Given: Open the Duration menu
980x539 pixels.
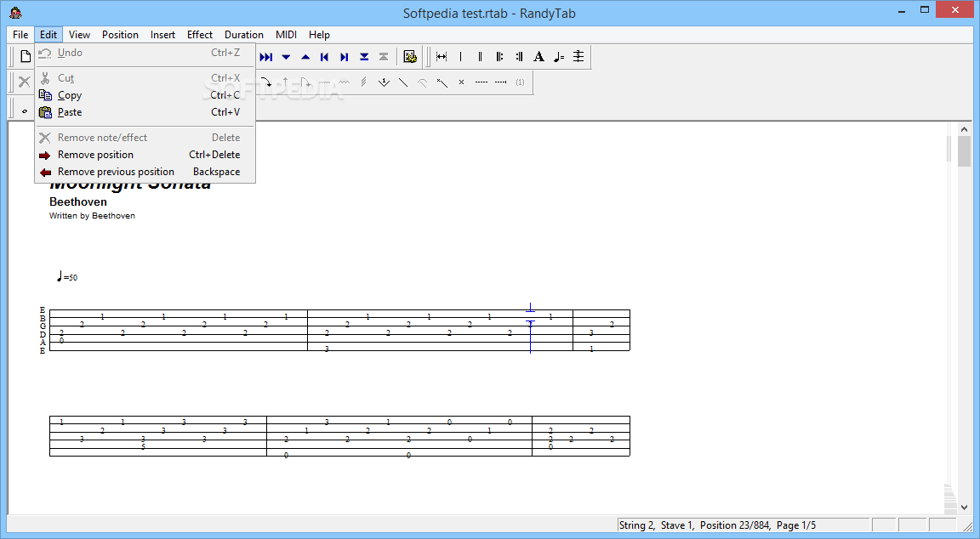Looking at the screenshot, I should pos(244,34).
